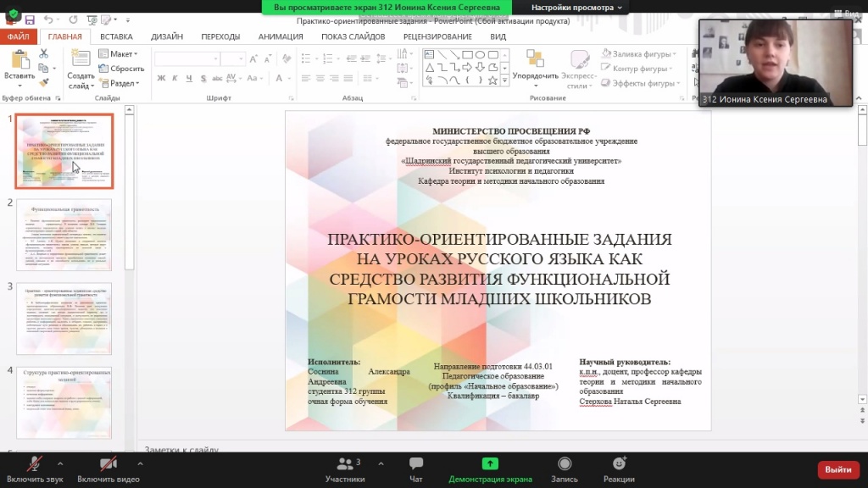Toggle bold Ж formatting
Image resolution: width=868 pixels, height=488 pixels.
pos(160,79)
